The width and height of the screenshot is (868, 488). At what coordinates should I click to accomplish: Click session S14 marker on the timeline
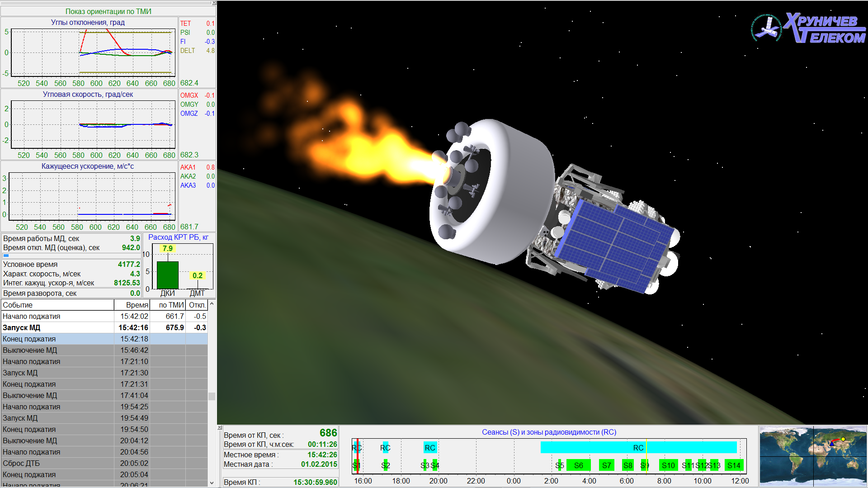click(x=734, y=465)
